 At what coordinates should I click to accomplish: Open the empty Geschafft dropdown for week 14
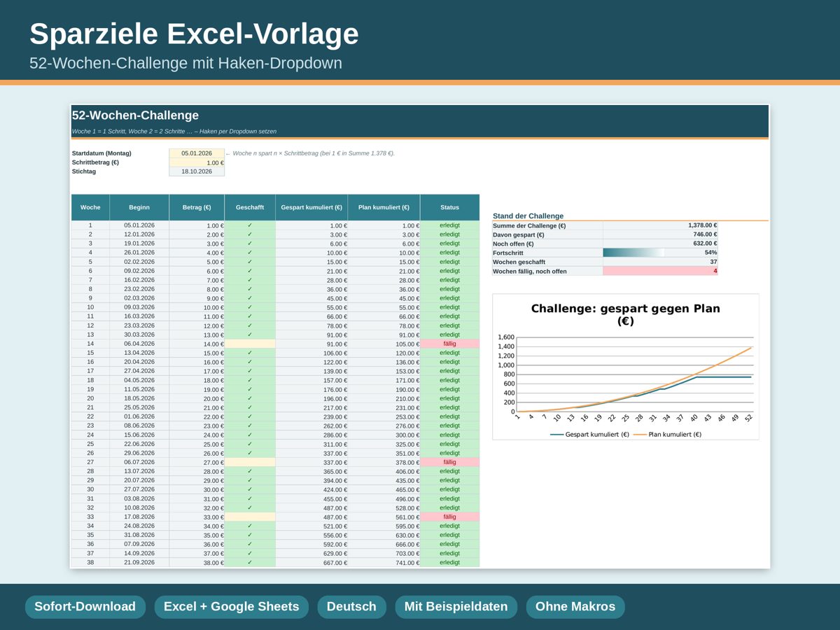click(x=250, y=344)
